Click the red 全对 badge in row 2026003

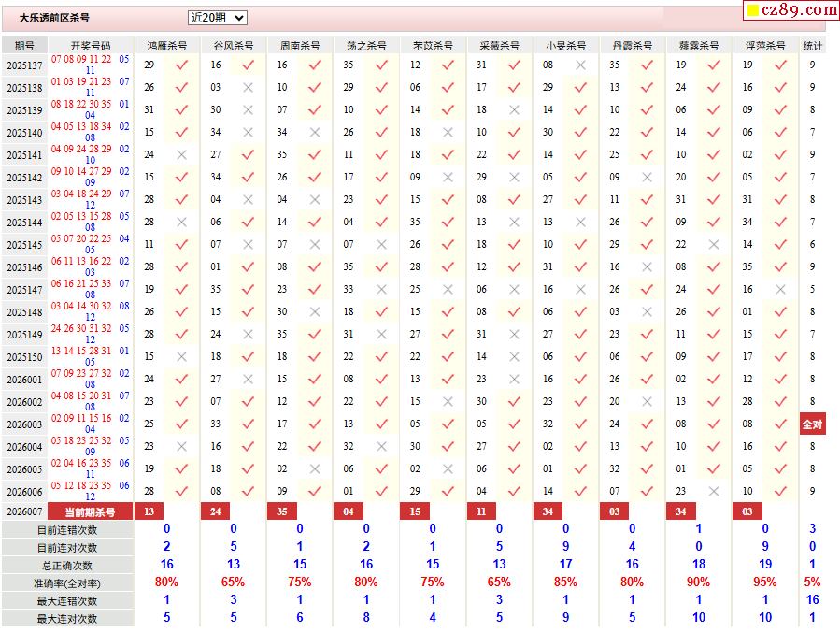tap(812, 424)
